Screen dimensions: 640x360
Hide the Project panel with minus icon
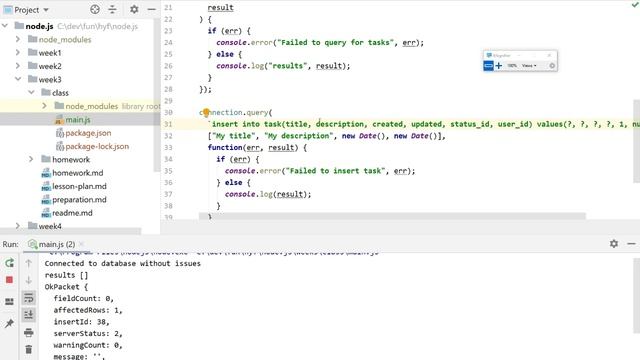[151, 9]
